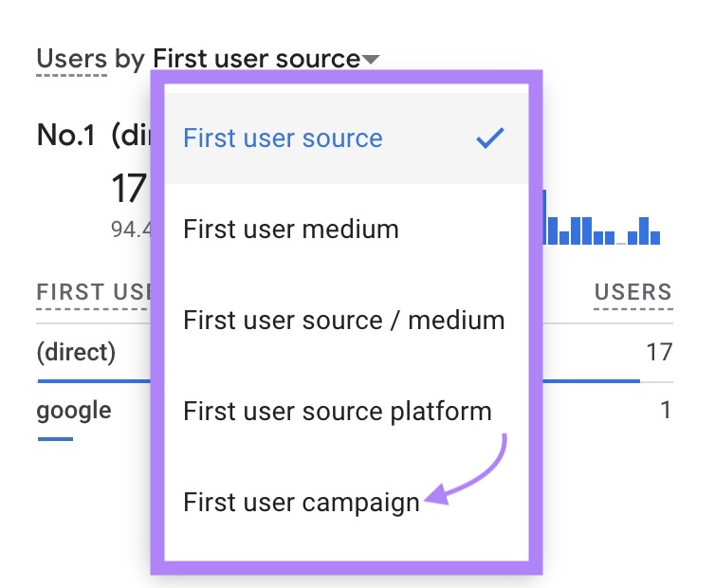The image size is (715, 588).
Task: Click the No.1 ranking label
Action: (x=65, y=136)
